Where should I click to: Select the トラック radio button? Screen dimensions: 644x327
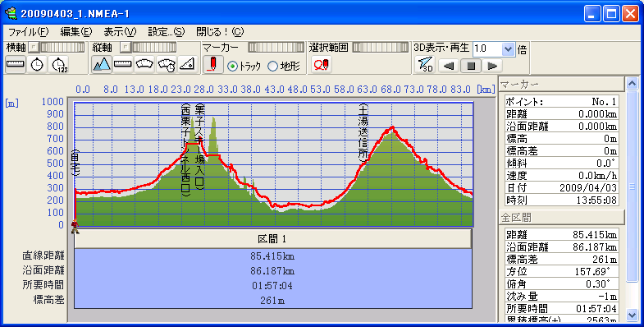click(232, 66)
